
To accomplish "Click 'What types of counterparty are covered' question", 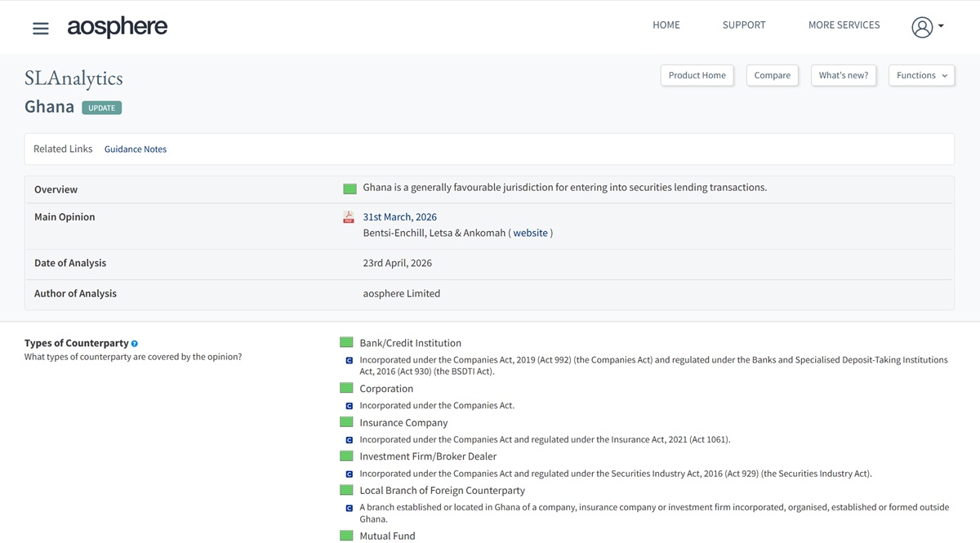I will coord(133,357).
